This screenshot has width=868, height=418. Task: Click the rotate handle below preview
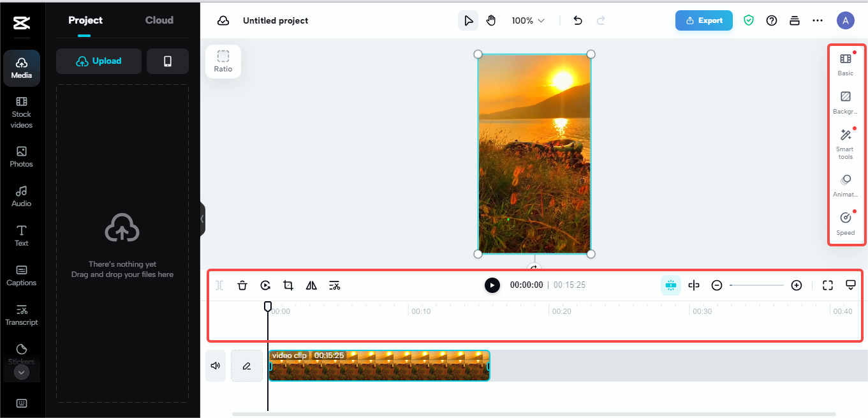(534, 267)
